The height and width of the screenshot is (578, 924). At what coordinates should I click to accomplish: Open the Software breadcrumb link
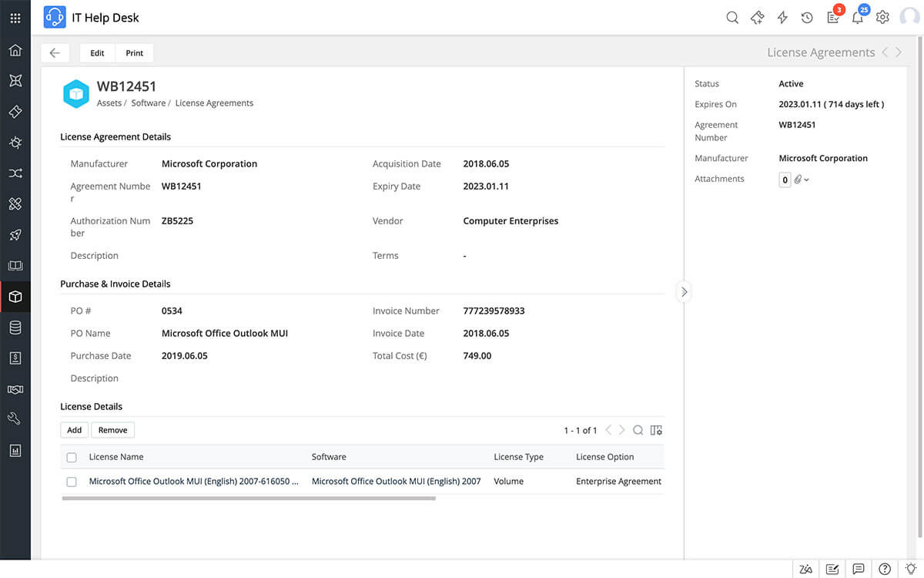pyautogui.click(x=149, y=102)
